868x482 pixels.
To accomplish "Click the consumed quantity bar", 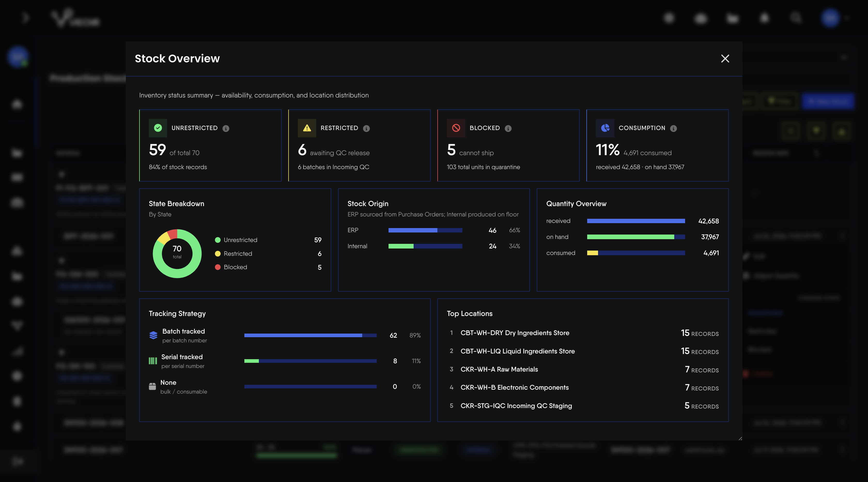I will (x=636, y=253).
